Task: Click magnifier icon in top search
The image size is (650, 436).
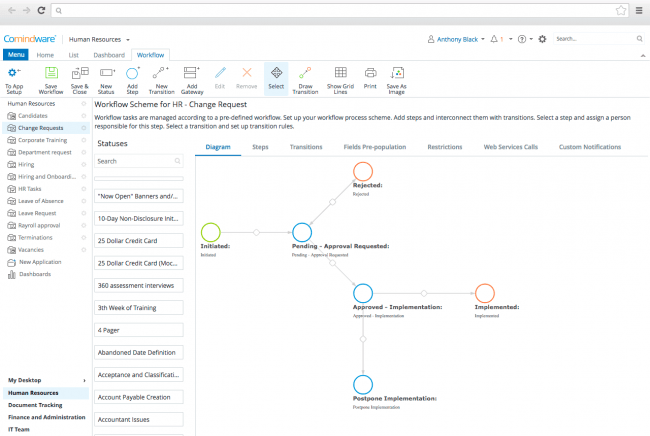Action: click(x=640, y=39)
